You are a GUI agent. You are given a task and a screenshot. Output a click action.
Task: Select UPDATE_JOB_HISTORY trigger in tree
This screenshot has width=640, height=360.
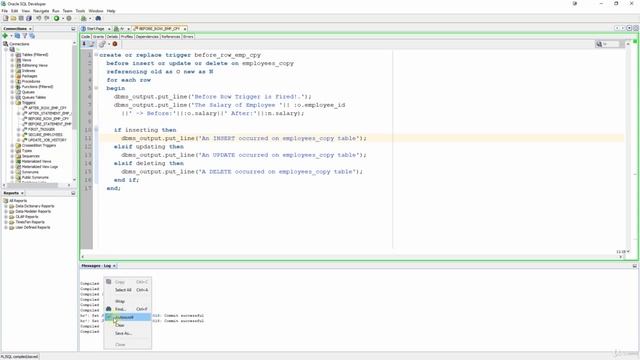click(x=47, y=140)
